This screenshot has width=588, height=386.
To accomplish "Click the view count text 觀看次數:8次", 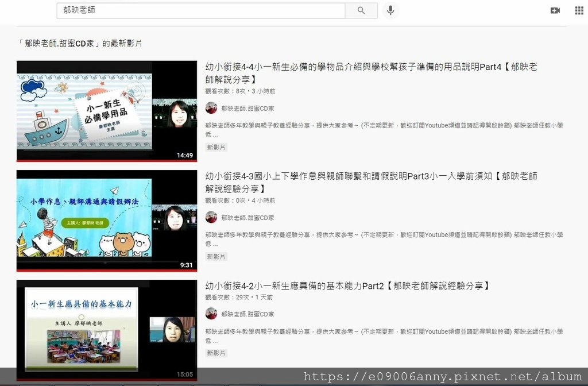I will pos(225,91).
